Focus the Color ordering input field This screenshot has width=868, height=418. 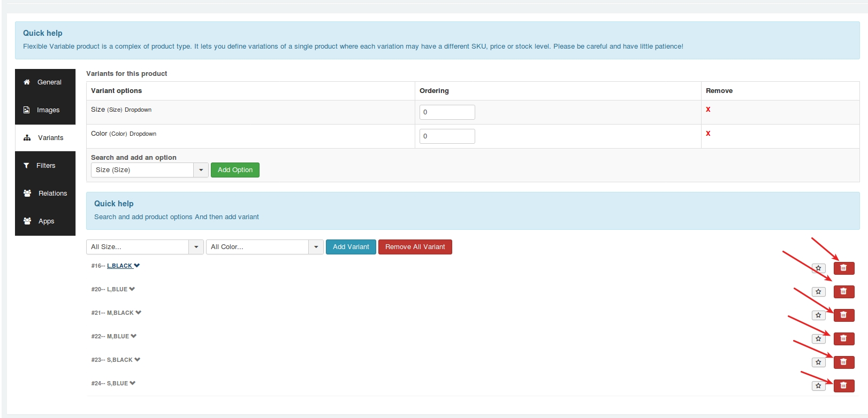pyautogui.click(x=447, y=136)
